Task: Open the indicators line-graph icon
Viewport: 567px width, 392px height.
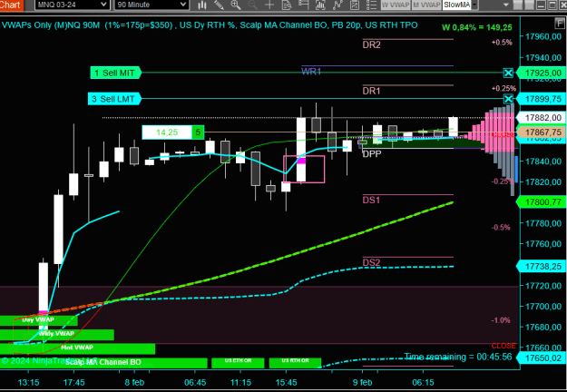Action: [x=337, y=5]
